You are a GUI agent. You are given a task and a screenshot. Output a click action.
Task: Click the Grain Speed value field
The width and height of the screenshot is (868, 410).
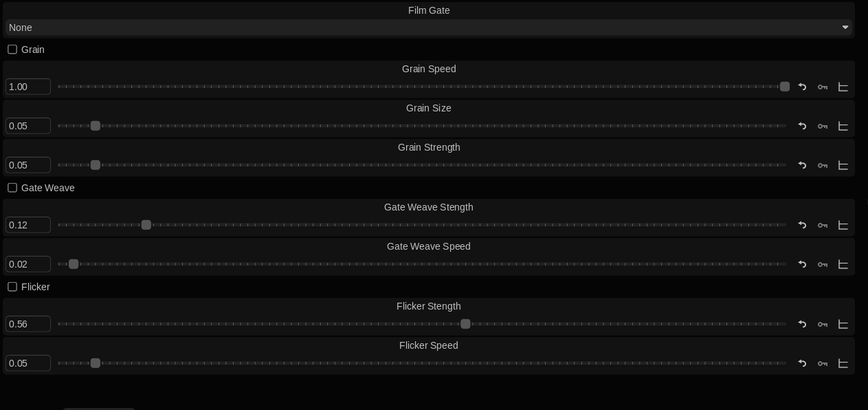(28, 87)
